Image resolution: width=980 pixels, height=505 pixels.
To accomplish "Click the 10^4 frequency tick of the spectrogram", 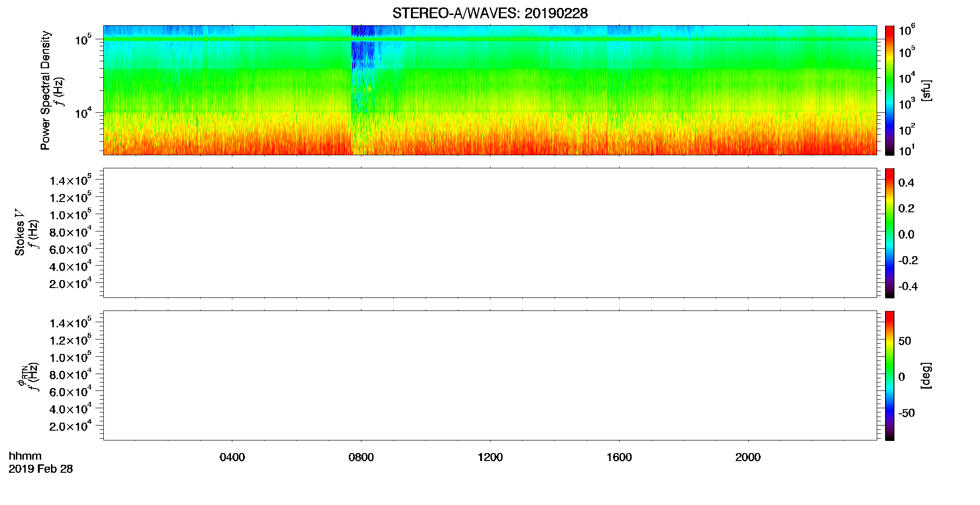I will 83,113.
